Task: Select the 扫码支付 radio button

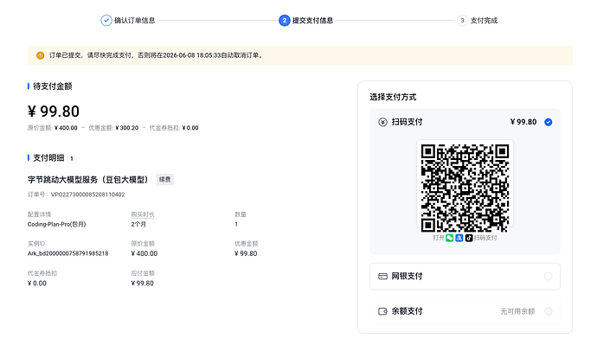Action: [x=549, y=122]
